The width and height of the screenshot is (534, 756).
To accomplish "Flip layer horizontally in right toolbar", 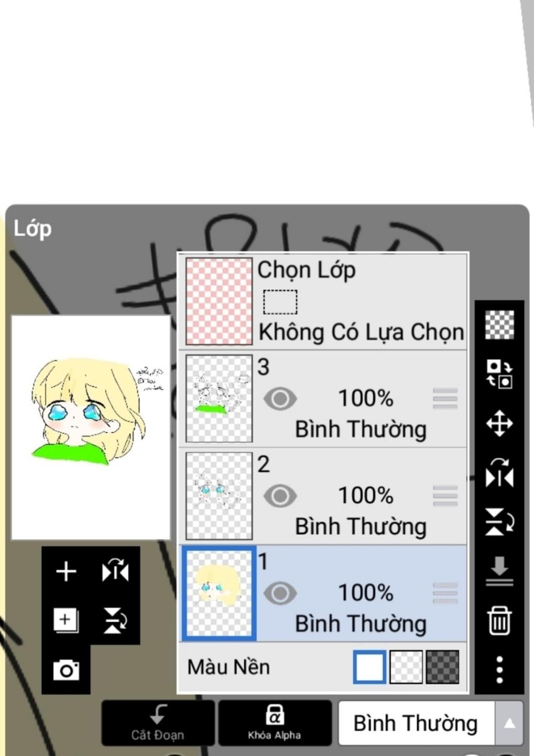I will coord(499,473).
